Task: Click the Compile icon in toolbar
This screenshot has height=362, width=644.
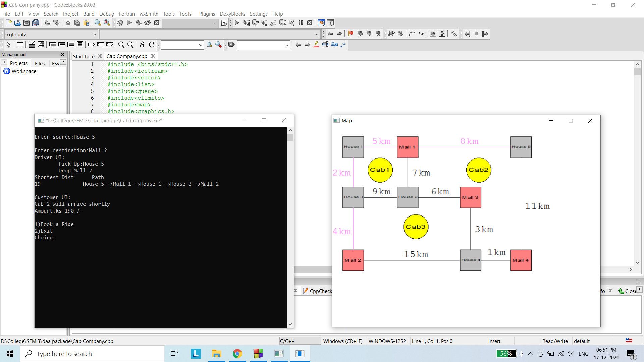Action: click(x=120, y=22)
